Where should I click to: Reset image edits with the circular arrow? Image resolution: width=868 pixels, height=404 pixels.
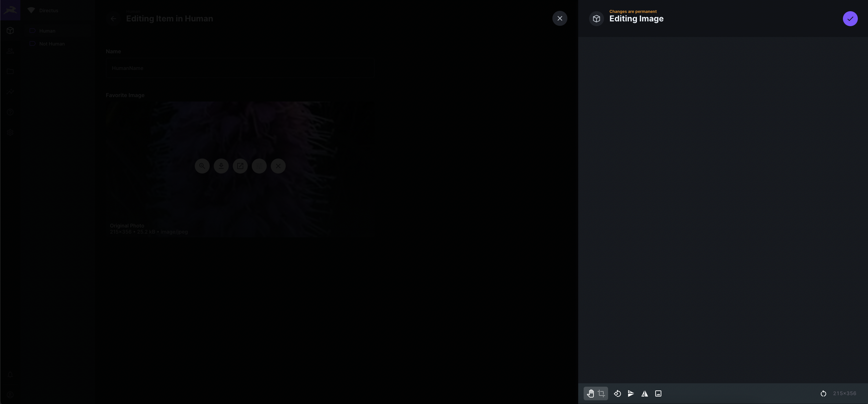[823, 393]
